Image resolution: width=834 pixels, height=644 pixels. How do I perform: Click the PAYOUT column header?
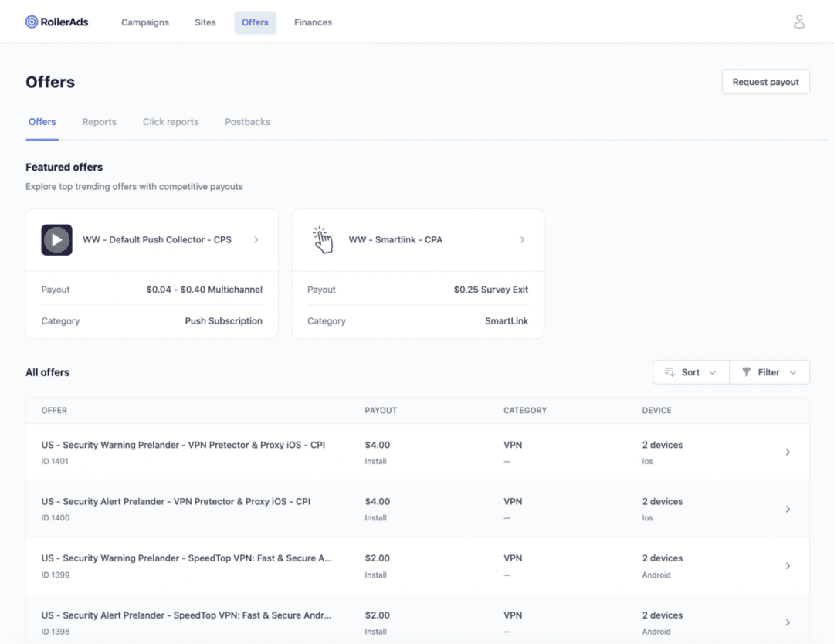click(381, 411)
